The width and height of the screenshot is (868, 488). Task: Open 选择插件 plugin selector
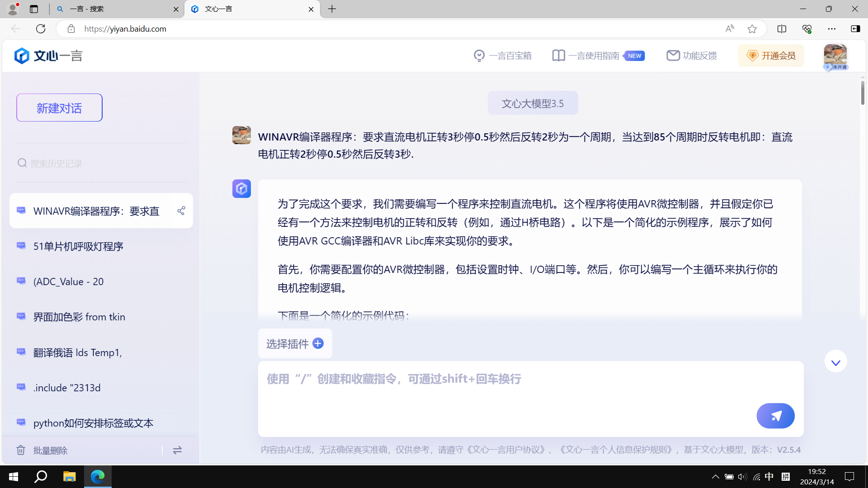(x=295, y=344)
